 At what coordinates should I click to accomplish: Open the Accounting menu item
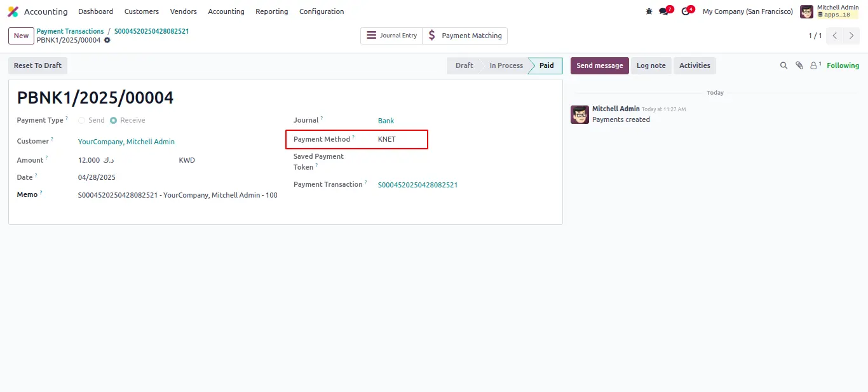tap(226, 11)
